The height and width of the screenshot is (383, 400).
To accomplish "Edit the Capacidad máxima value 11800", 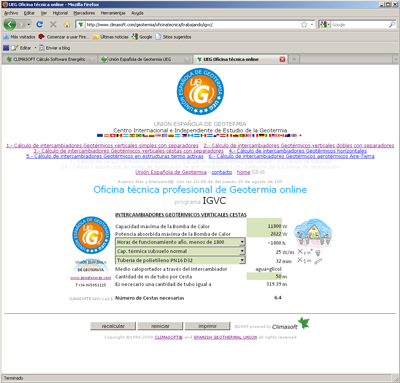I will click(x=264, y=226).
